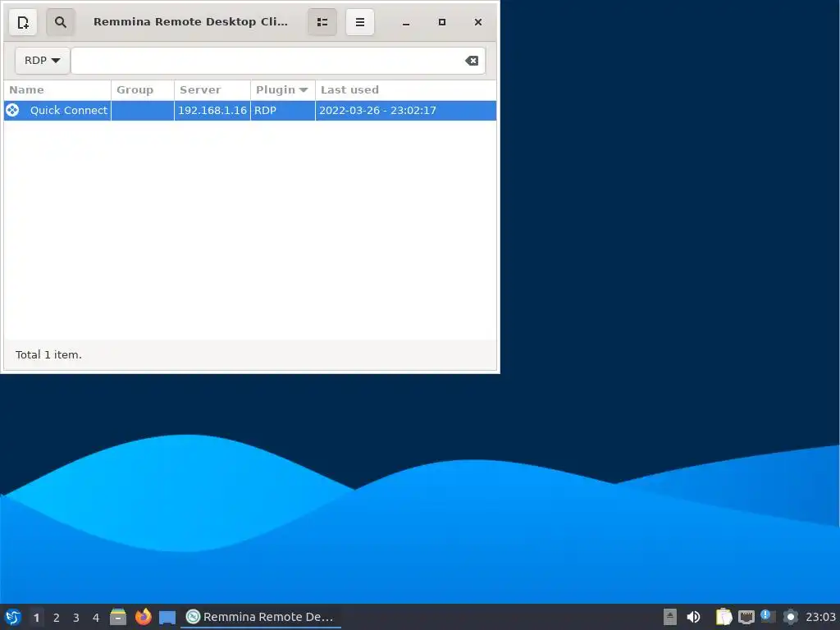Switch to workspace 4
This screenshot has width=840, height=630.
(96, 617)
